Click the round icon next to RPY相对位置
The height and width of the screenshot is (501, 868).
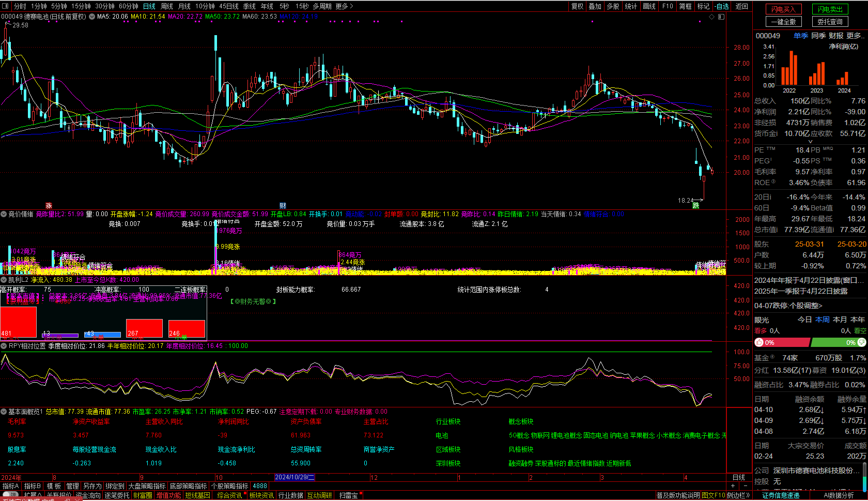[4, 346]
